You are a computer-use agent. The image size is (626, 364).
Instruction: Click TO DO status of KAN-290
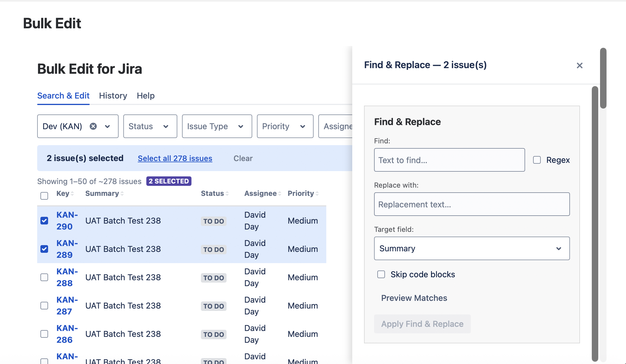click(x=214, y=221)
